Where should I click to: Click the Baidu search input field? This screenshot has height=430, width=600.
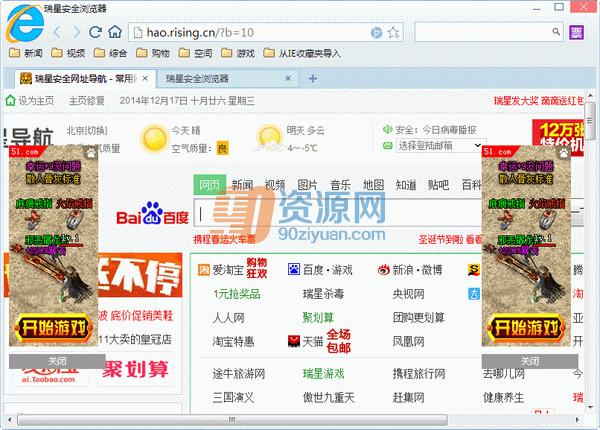point(339,214)
